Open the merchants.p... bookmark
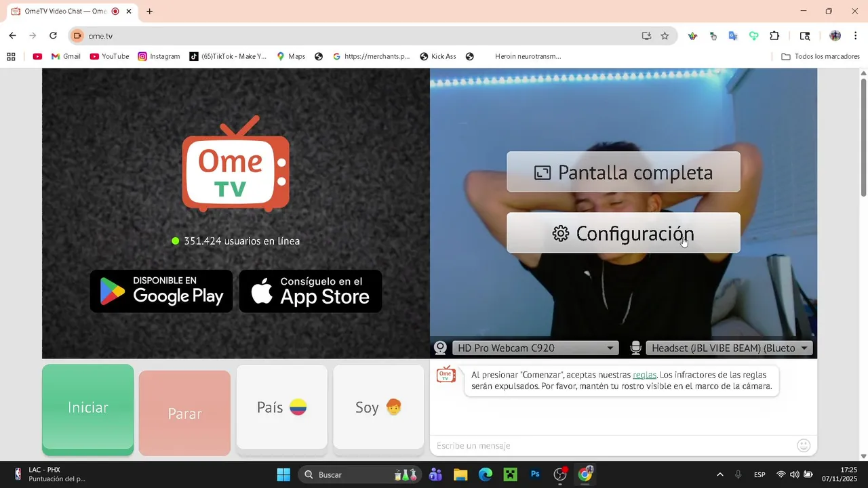868x488 pixels. pos(372,56)
